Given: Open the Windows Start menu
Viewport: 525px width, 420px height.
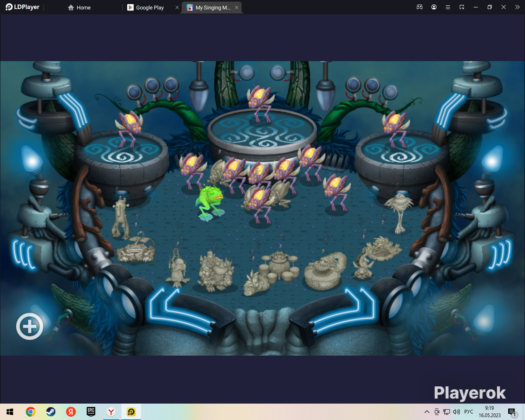Looking at the screenshot, I should pos(10,412).
